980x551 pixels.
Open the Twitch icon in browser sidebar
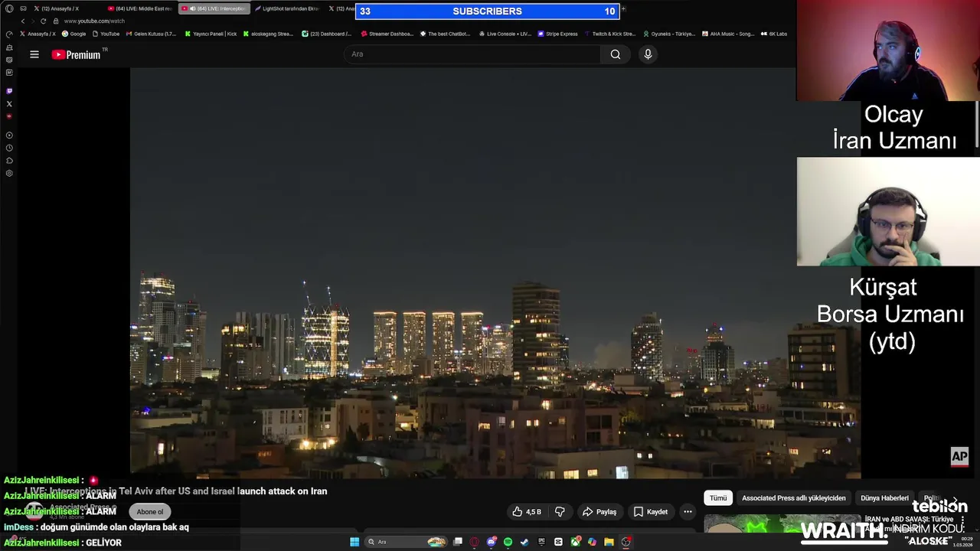(9, 91)
